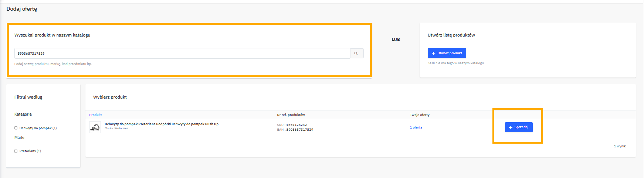This screenshot has width=644, height=178.
Task: Sort by the Produkt column header
Action: tap(95, 115)
